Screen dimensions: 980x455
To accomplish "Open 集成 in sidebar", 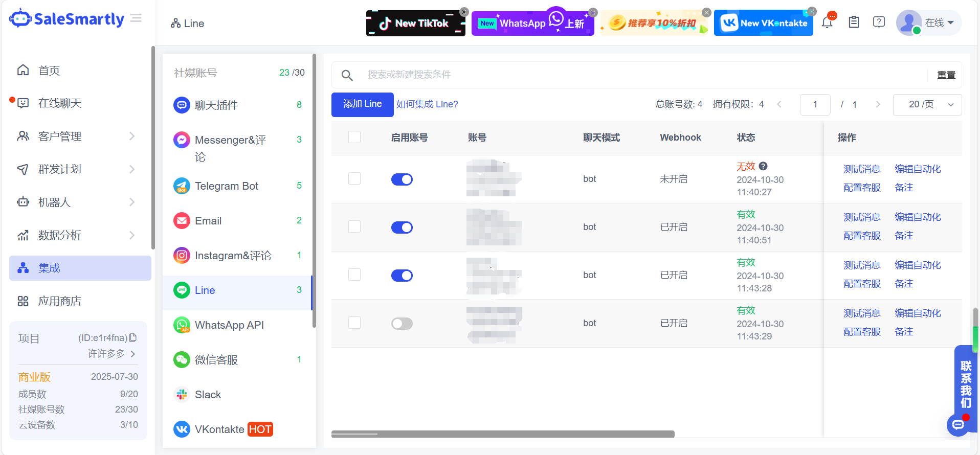I will point(80,268).
